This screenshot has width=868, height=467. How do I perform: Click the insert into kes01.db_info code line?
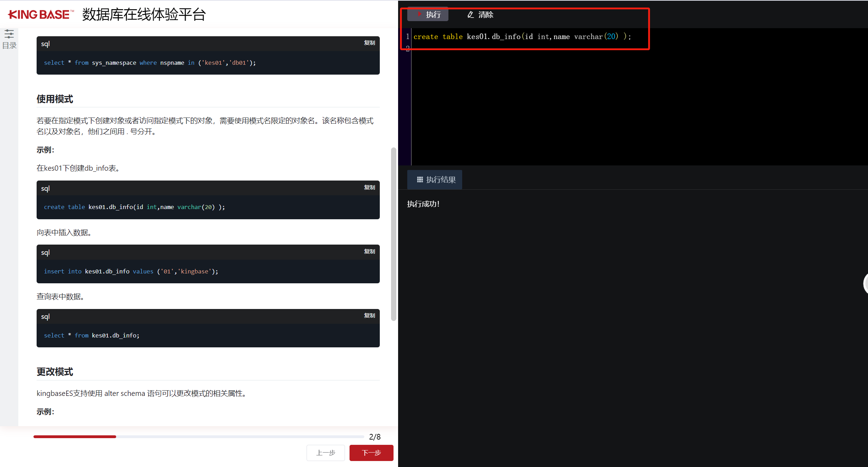click(x=131, y=271)
